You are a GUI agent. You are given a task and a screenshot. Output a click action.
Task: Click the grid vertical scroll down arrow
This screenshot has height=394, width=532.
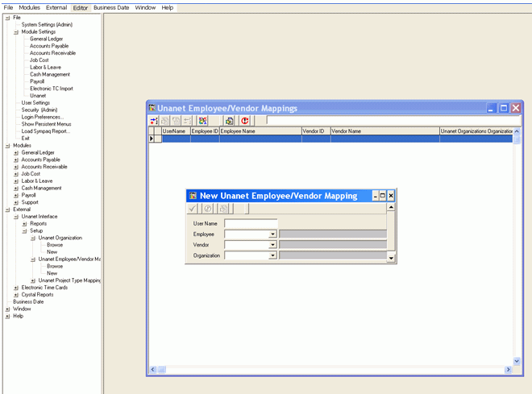[517, 361]
